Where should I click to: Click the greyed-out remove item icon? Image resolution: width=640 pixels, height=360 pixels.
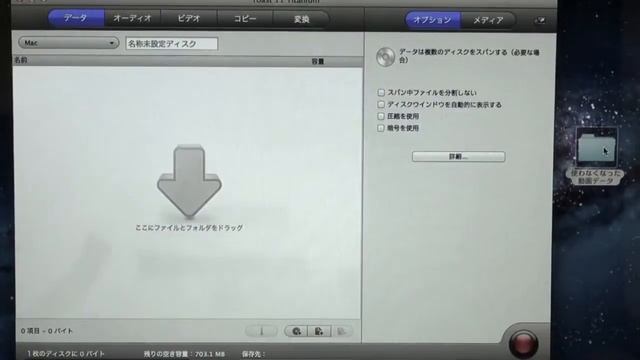342,331
